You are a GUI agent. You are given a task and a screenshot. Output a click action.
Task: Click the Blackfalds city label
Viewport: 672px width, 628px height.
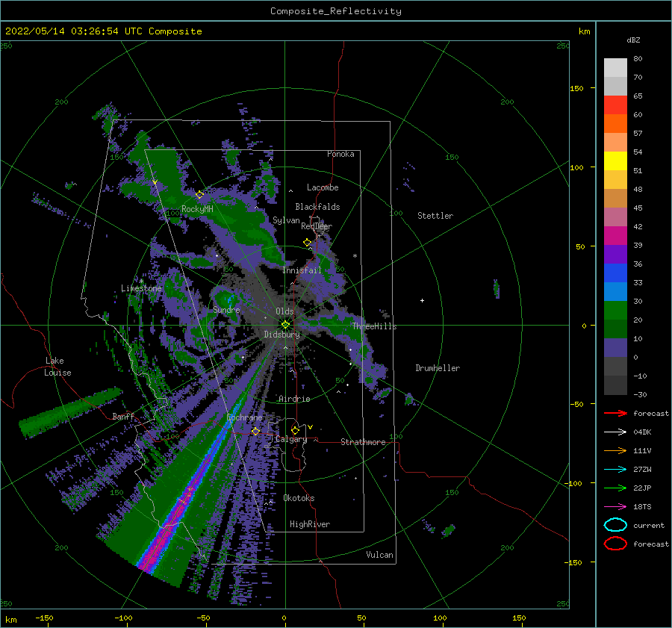pyautogui.click(x=317, y=207)
